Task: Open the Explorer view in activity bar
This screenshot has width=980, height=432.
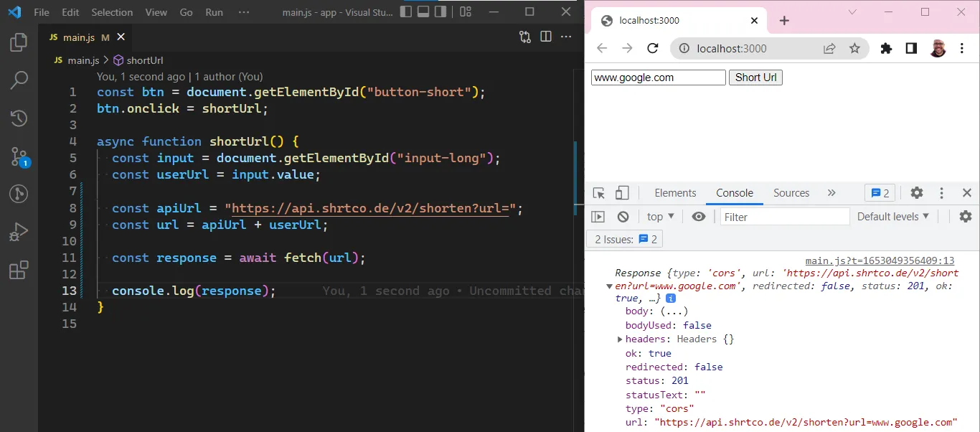Action: (x=19, y=42)
